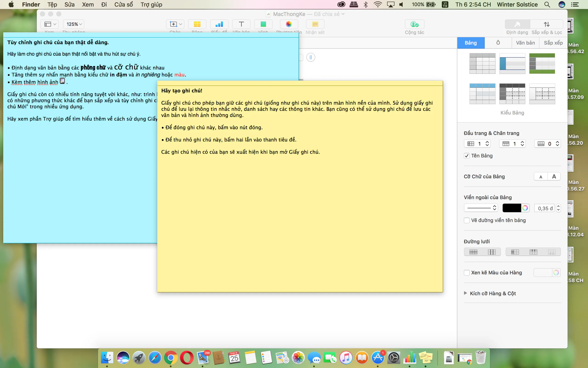Toggle header row gridlines button
588x368 pixels.
(x=533, y=252)
